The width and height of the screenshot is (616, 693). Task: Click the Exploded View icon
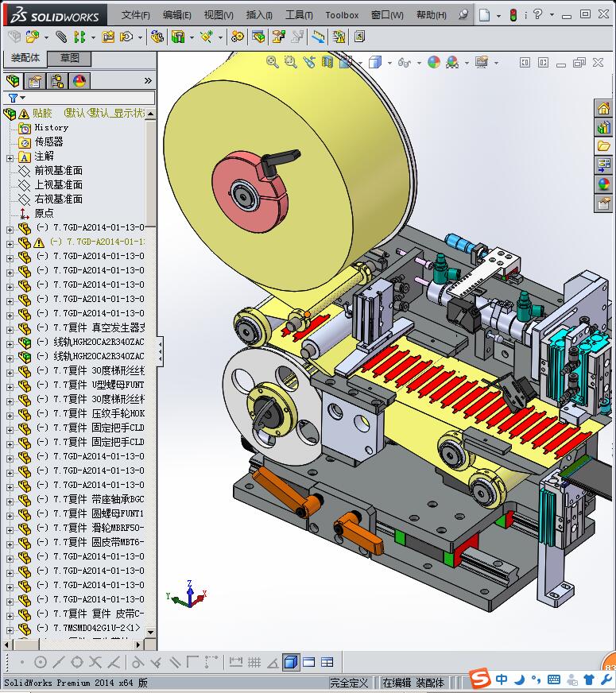278,37
